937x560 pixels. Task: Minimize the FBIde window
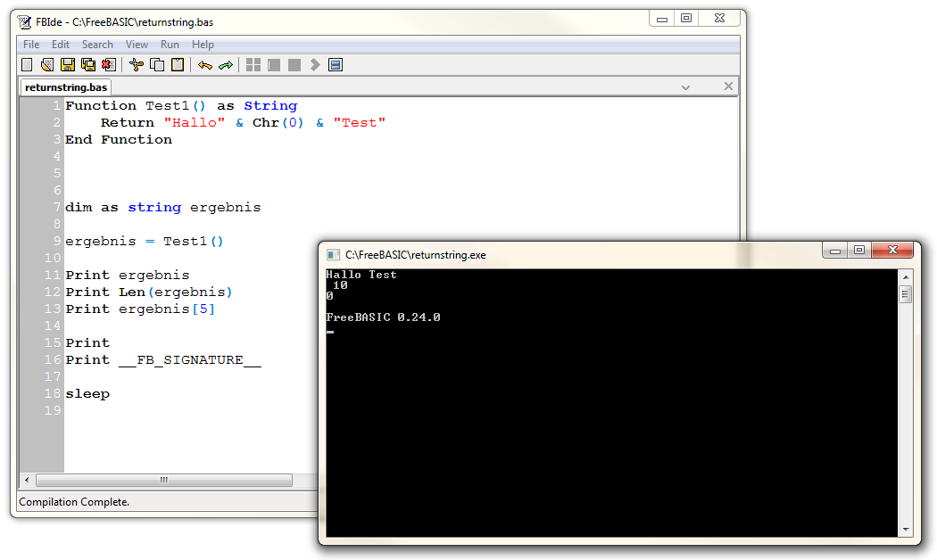point(662,19)
